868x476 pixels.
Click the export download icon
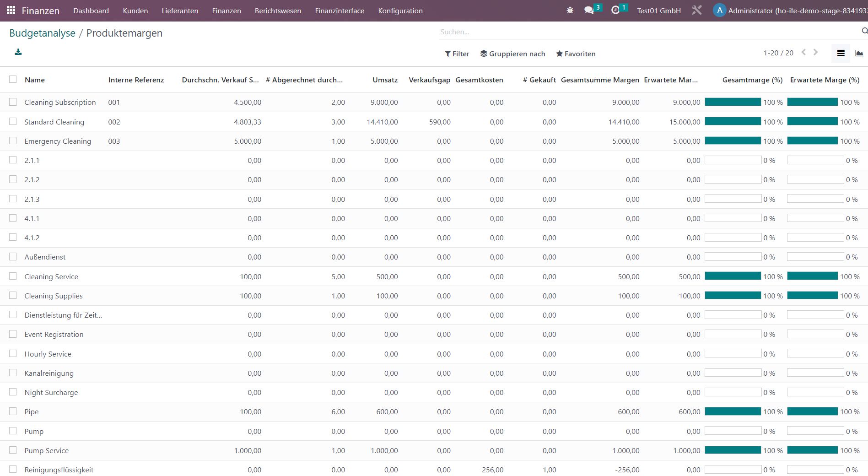click(18, 52)
